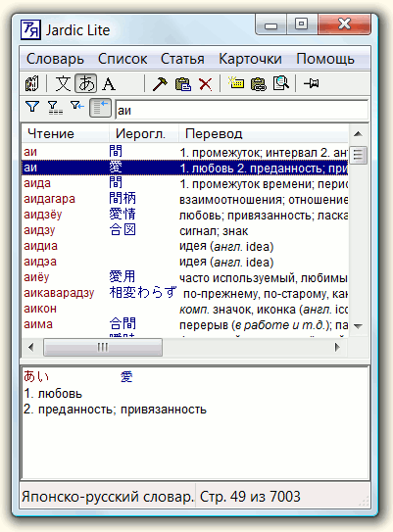This screenshot has width=393, height=532.
Task: Select the 'аикон' row
Action: coord(185,309)
